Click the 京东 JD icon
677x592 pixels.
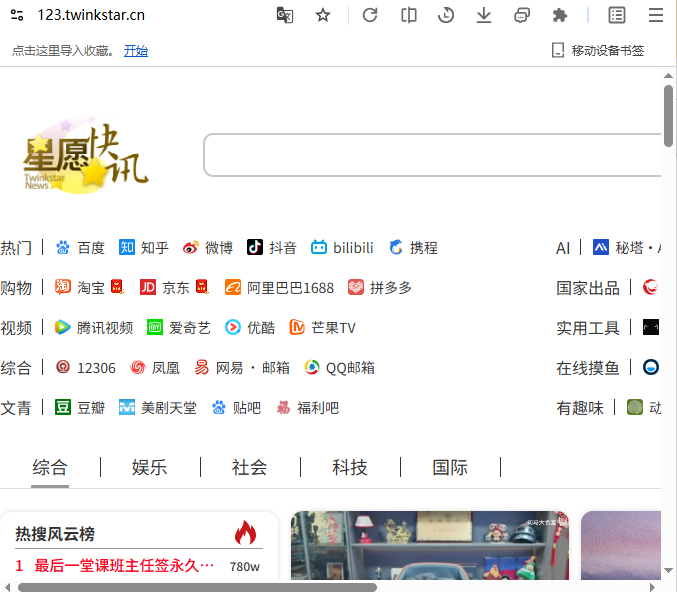(x=148, y=287)
